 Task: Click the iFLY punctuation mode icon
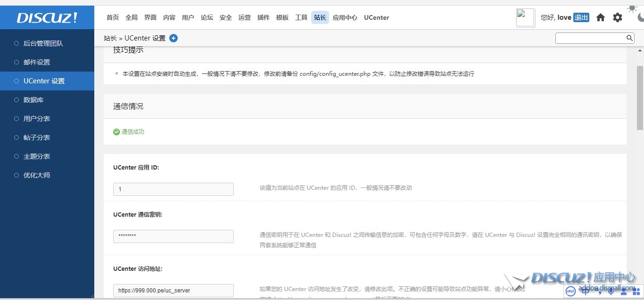tap(599, 292)
